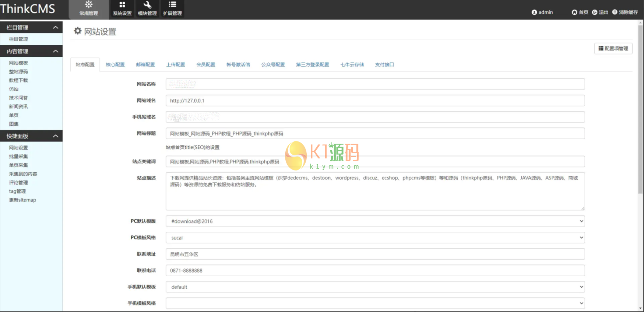
Task: Open the PC默认模版 dropdown
Action: pos(375,221)
